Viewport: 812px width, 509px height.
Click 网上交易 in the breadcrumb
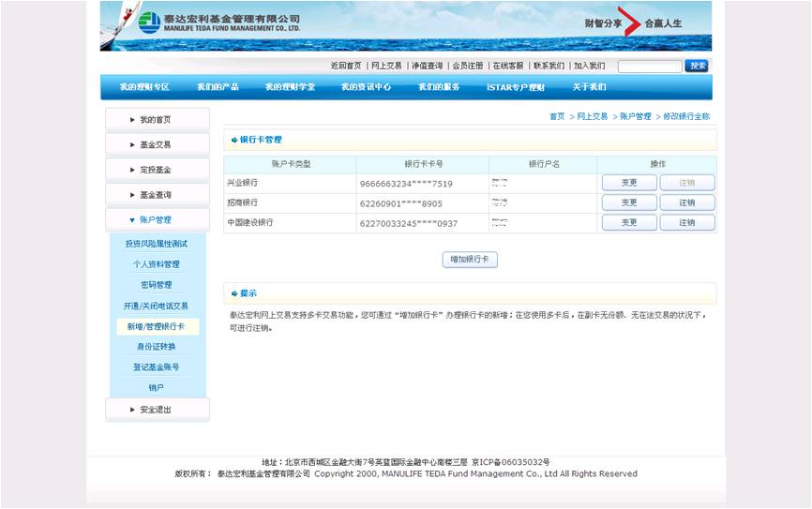(x=593, y=116)
